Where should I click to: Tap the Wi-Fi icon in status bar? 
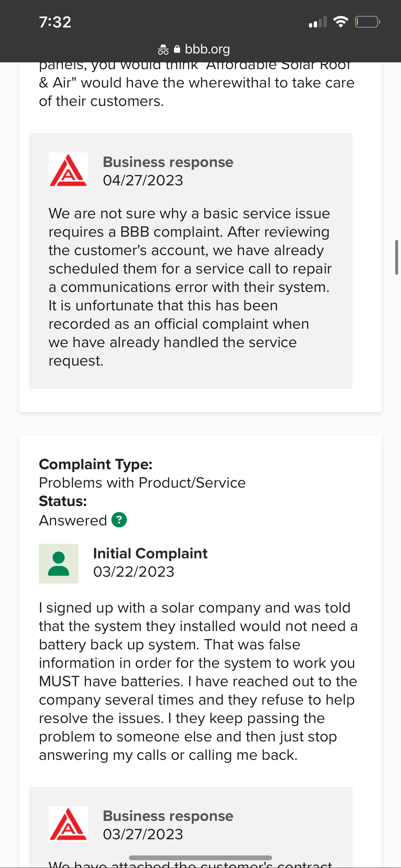[x=340, y=22]
